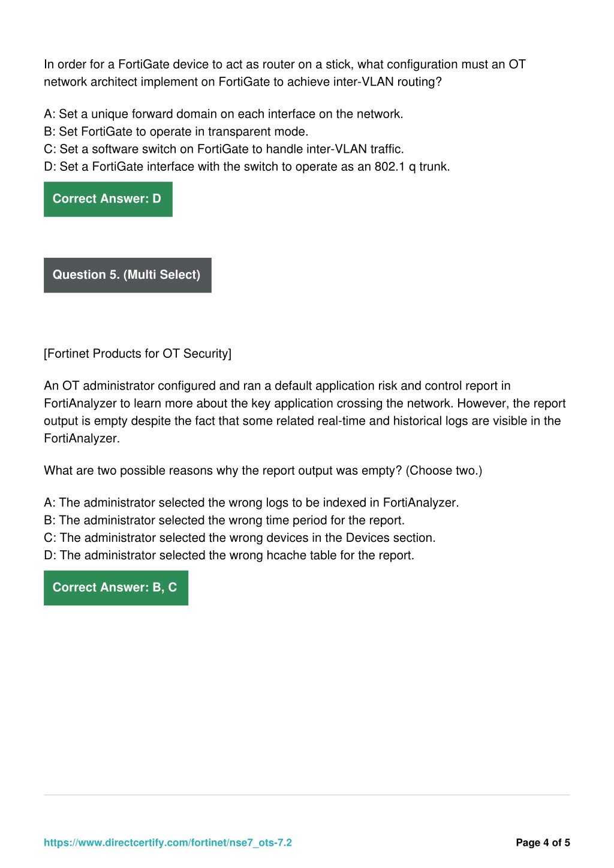Viewport: 614px width, 868px height.
Task: Select option B about transparent mode
Action: pyautogui.click(x=176, y=131)
